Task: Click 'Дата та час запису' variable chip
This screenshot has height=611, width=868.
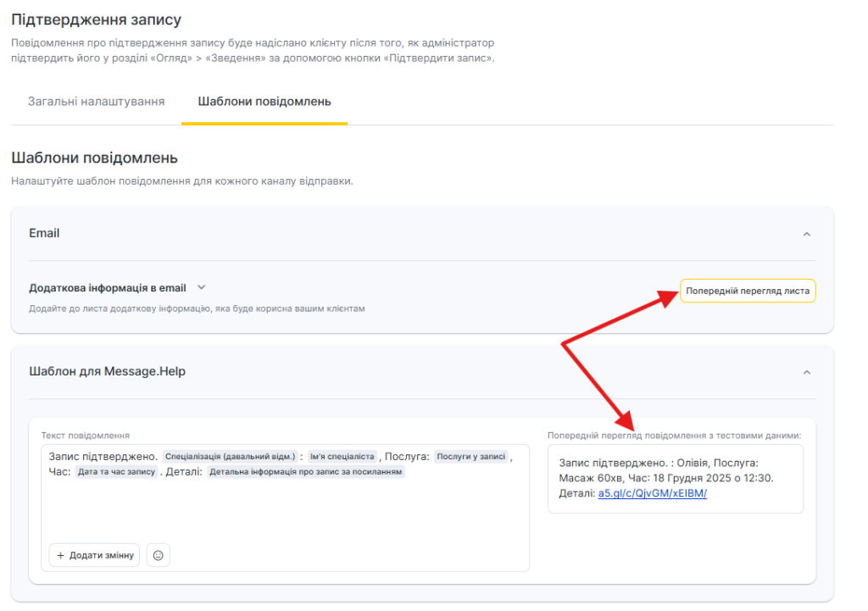Action: tap(116, 472)
